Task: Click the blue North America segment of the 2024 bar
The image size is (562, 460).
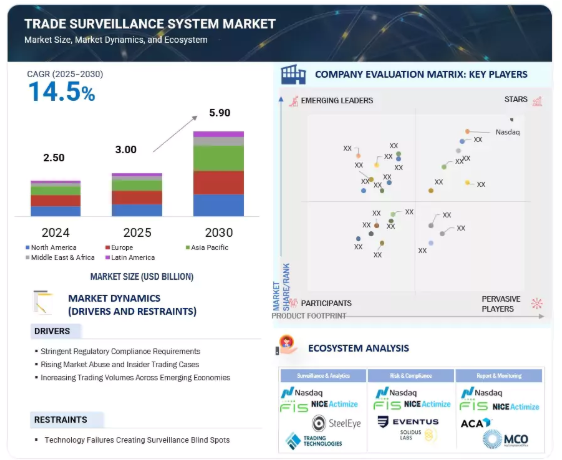Action: pos(56,211)
